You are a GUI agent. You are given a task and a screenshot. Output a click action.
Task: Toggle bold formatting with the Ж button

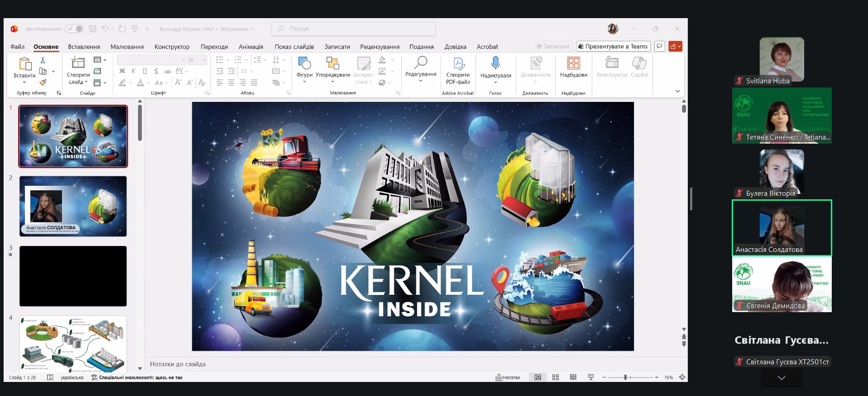(122, 71)
